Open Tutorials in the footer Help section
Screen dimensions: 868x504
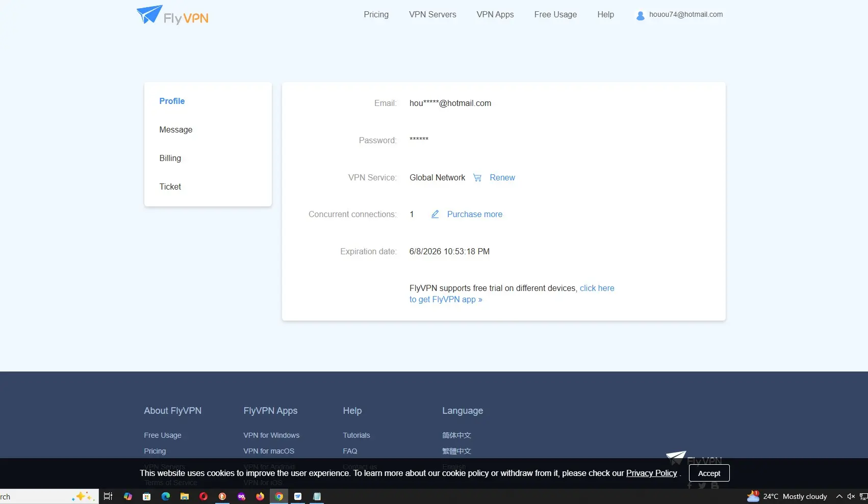[x=356, y=435]
